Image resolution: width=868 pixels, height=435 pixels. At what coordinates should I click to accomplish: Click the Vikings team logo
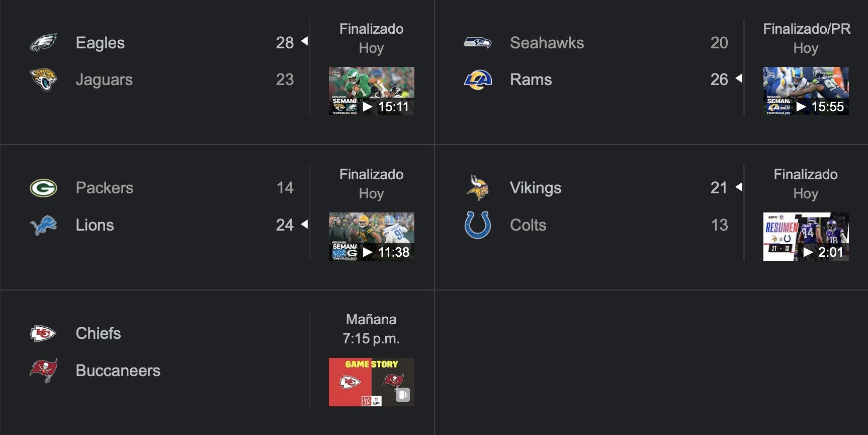477,188
